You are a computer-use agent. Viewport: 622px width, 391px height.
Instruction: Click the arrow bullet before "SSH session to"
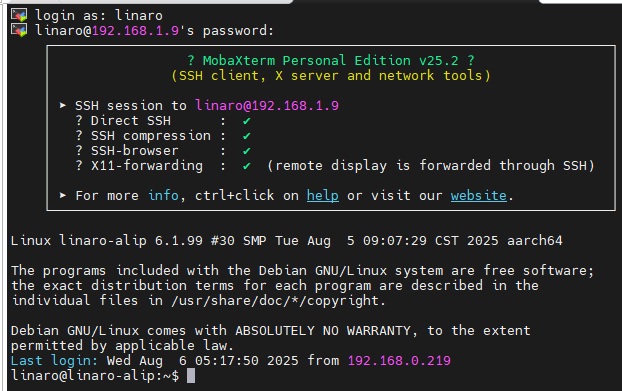point(62,105)
